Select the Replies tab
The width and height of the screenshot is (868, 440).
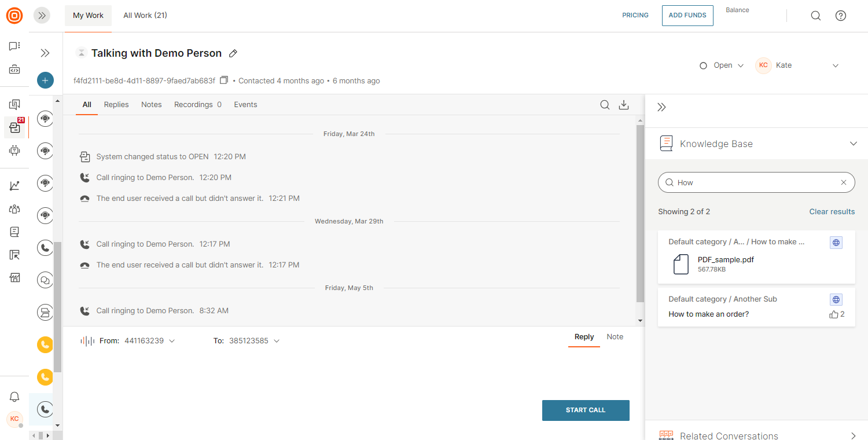116,105
